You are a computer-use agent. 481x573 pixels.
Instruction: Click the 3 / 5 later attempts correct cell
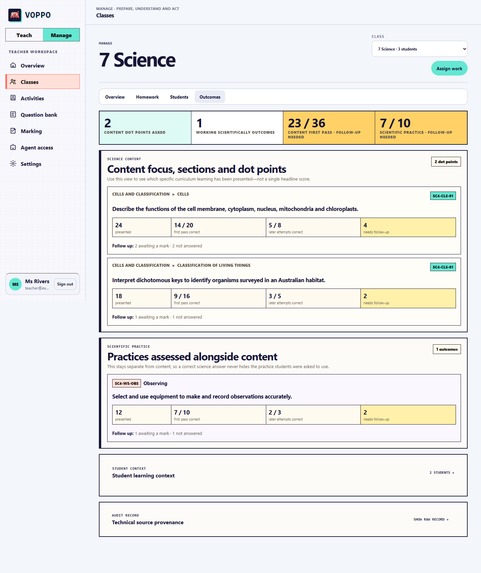point(313,299)
